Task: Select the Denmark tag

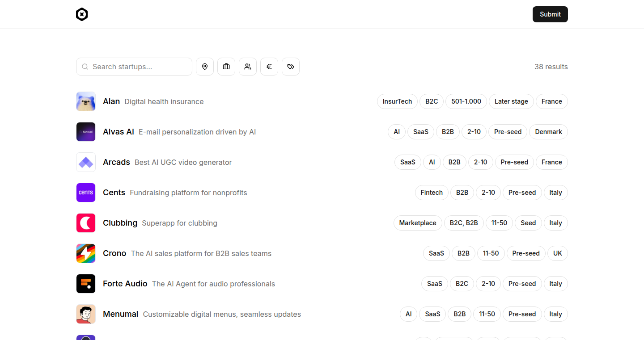Action: tap(548, 132)
